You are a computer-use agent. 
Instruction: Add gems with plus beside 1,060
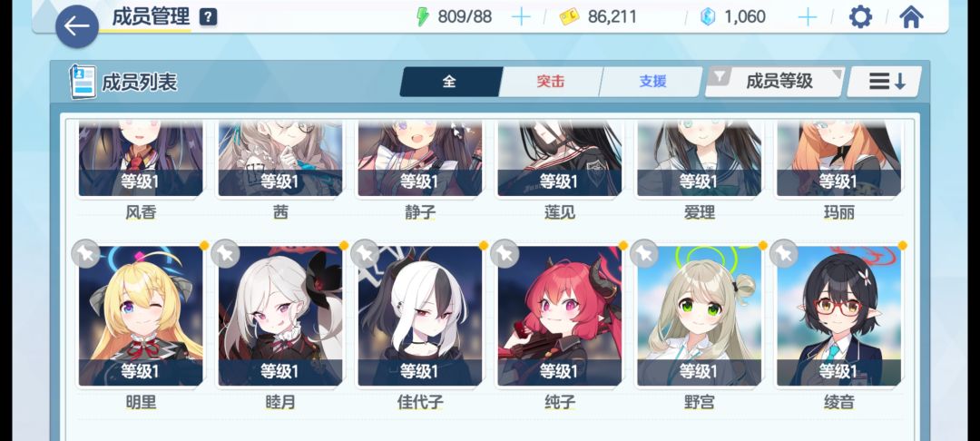pyautogui.click(x=808, y=17)
